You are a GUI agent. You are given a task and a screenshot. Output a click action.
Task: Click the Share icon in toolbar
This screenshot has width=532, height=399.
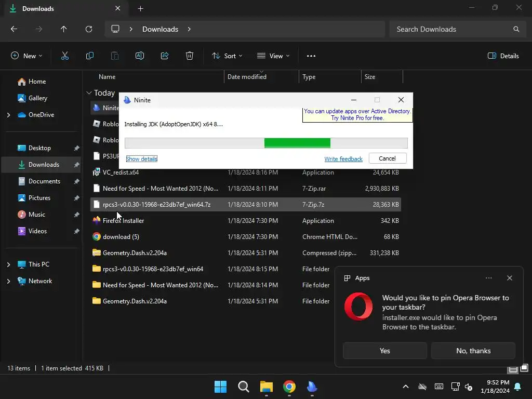point(165,56)
